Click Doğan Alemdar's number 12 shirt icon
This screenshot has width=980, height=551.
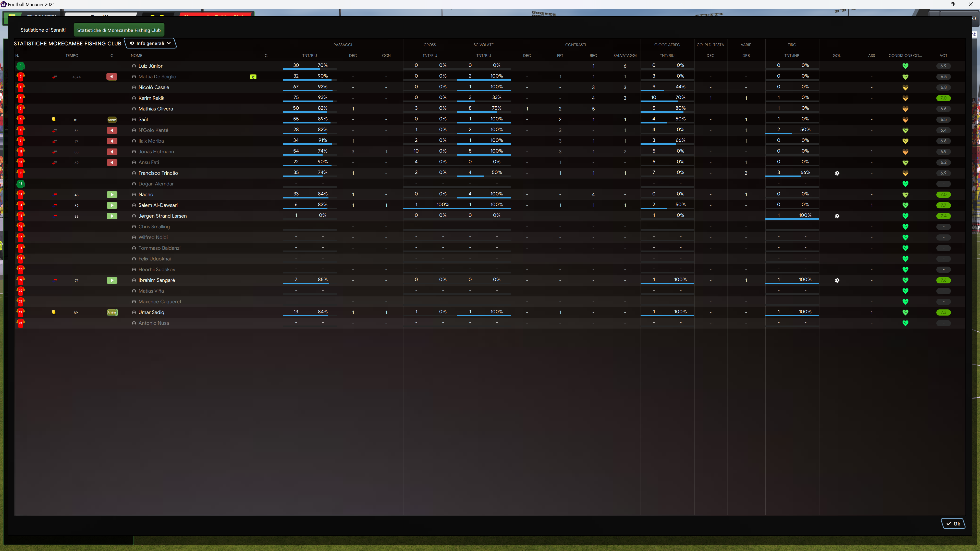(x=20, y=184)
